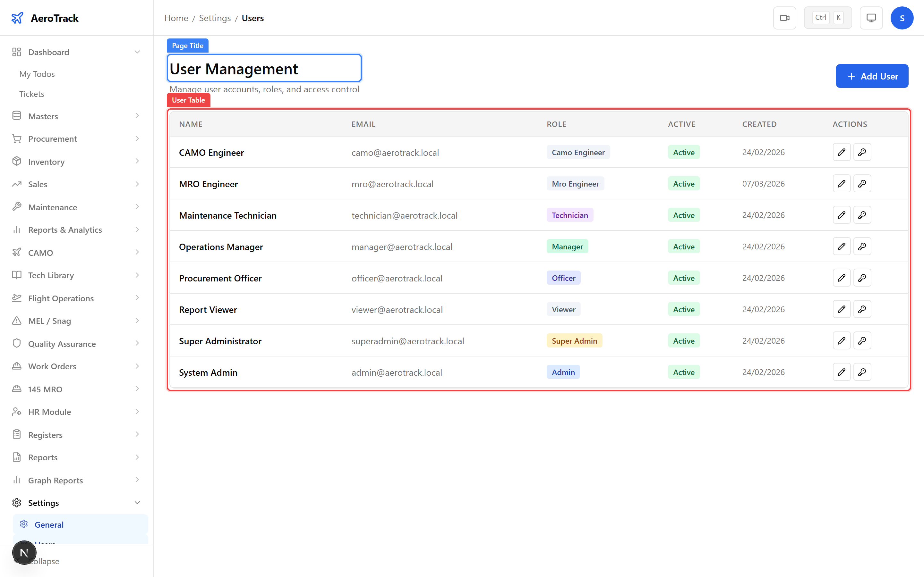
Task: Click inside the User Management title field
Action: [x=264, y=68]
